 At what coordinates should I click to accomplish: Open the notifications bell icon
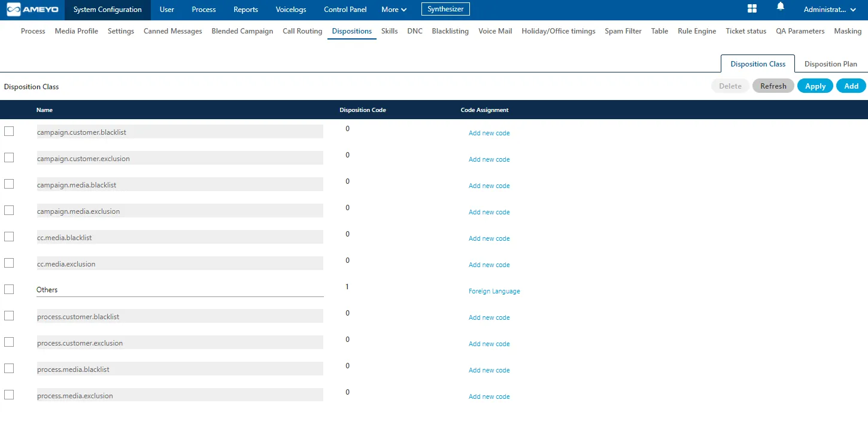click(x=781, y=7)
